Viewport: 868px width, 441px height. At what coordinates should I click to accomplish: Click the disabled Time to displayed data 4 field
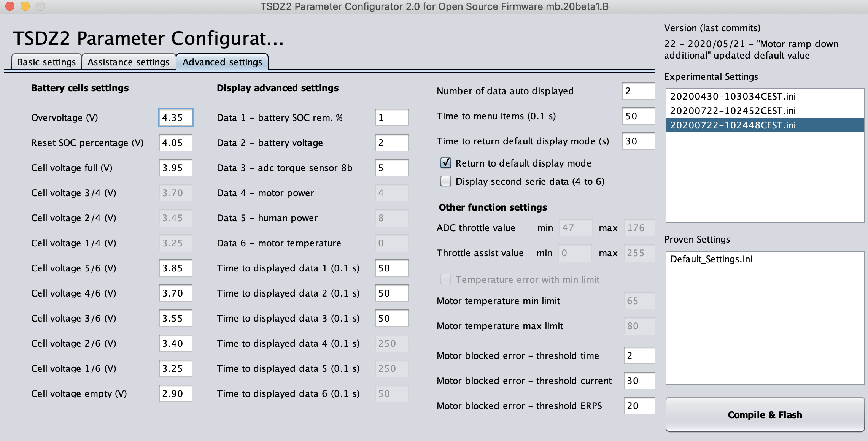coord(392,343)
